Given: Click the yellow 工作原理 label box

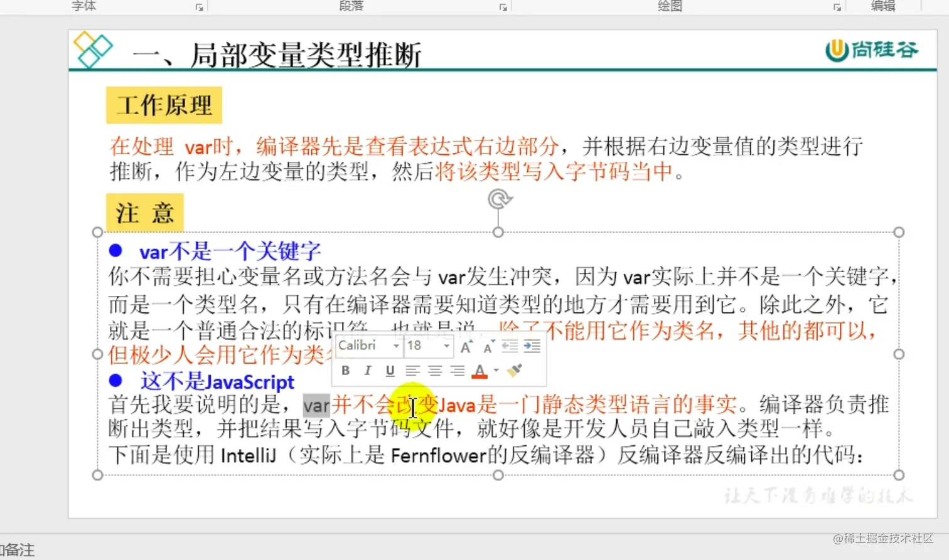Looking at the screenshot, I should pos(164,105).
